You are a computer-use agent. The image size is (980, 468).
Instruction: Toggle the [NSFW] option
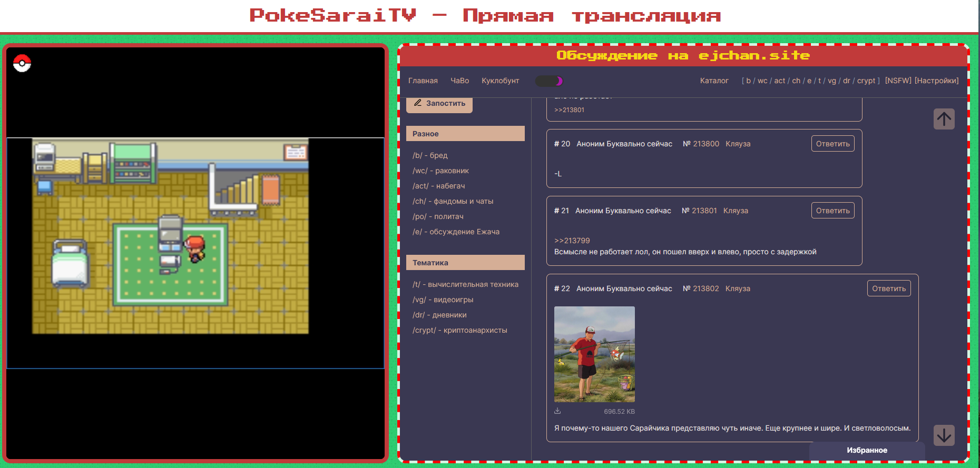(898, 81)
